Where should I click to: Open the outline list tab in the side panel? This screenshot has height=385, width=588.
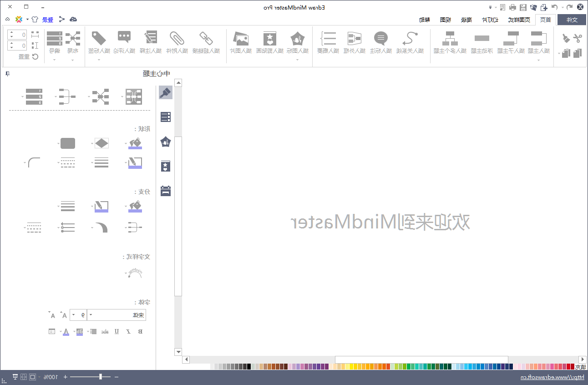tap(166, 117)
